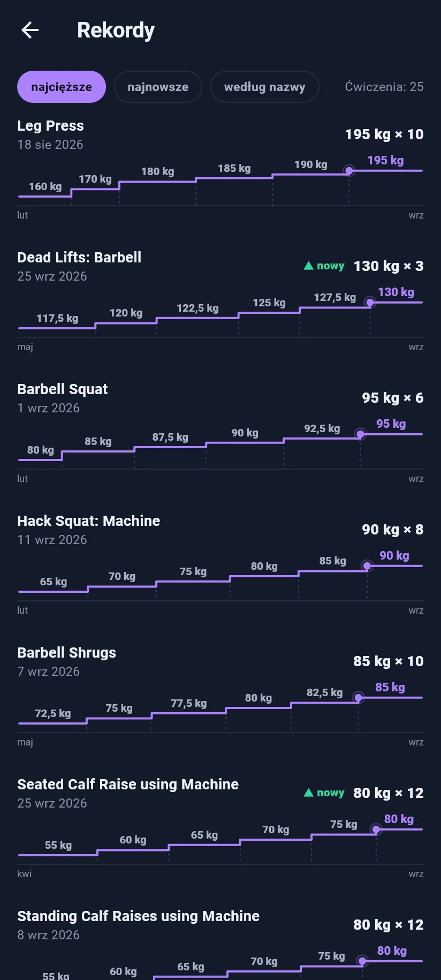Click the 195 kg Leg Press marker
The width and height of the screenshot is (441, 980).
click(349, 171)
